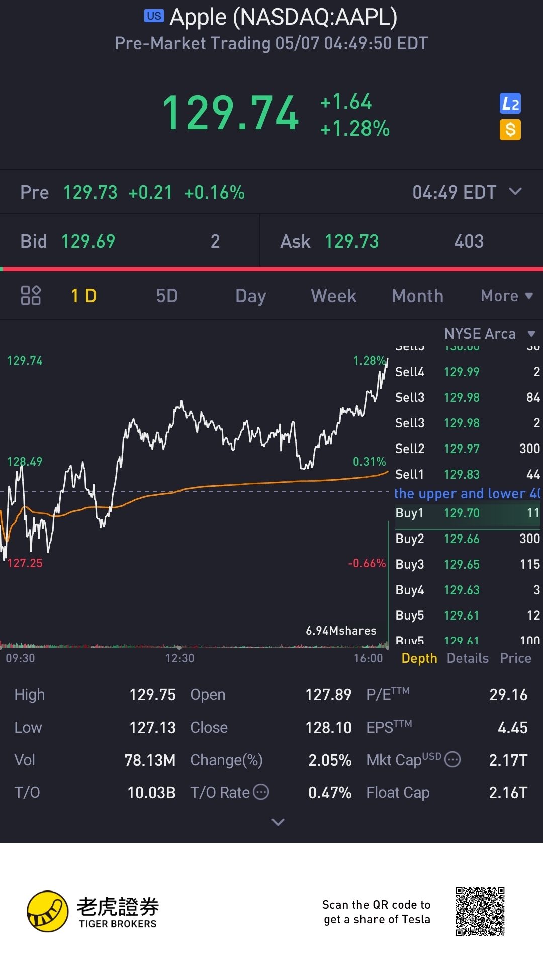Tap the Close 128.10 value
Image resolution: width=543 pixels, height=980 pixels.
328,728
